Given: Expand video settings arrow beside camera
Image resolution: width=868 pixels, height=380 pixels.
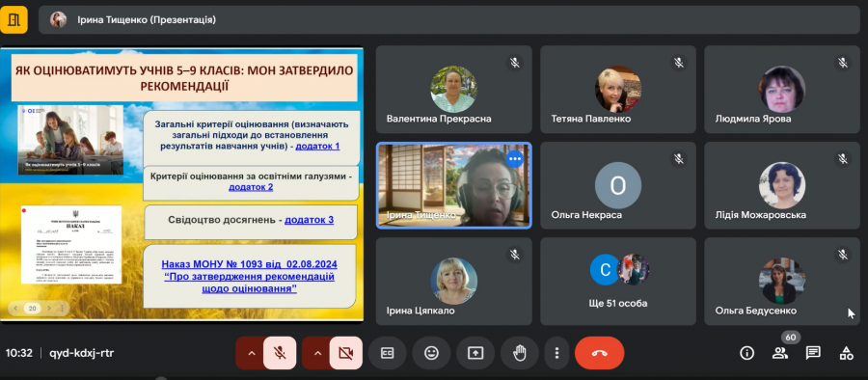Looking at the screenshot, I should tap(317, 353).
